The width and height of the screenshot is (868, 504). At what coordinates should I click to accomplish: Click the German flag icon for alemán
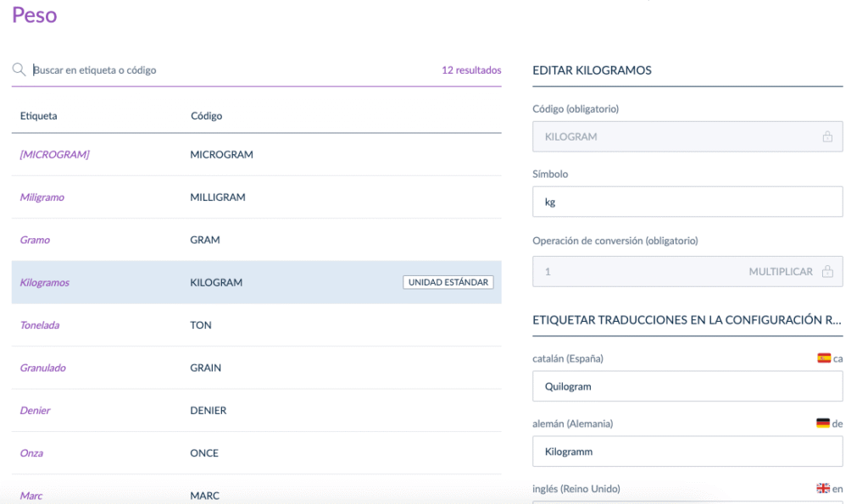coord(822,424)
